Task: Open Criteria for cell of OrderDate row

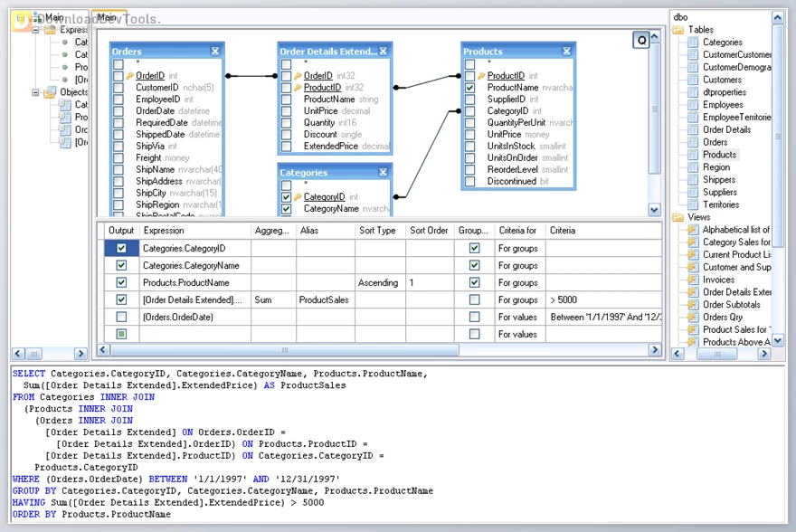Action: tap(520, 318)
